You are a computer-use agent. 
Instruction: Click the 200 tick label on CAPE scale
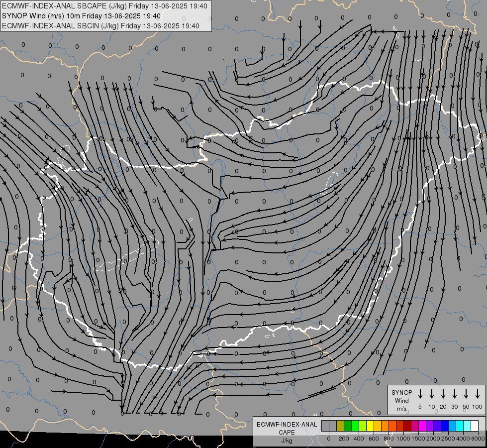344,439
